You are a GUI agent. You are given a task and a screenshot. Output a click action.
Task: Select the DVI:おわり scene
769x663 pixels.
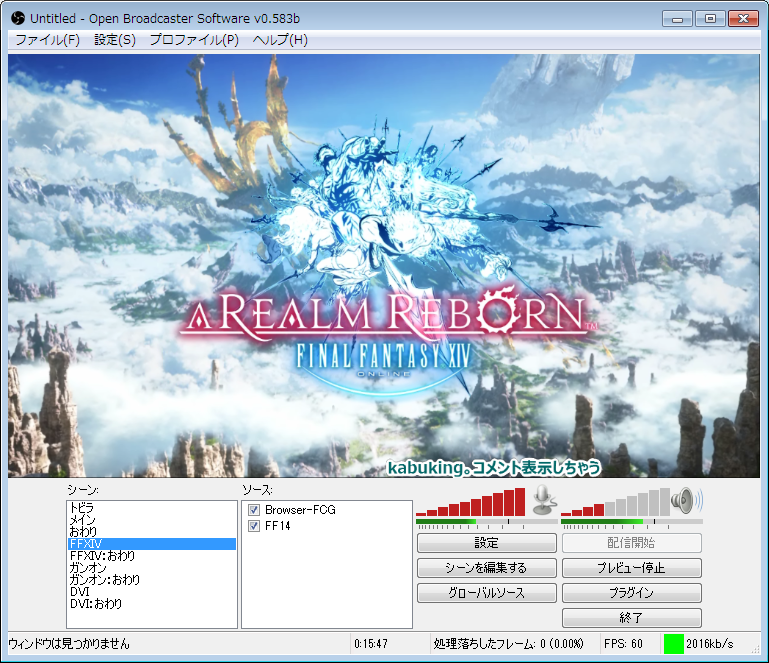pos(152,604)
